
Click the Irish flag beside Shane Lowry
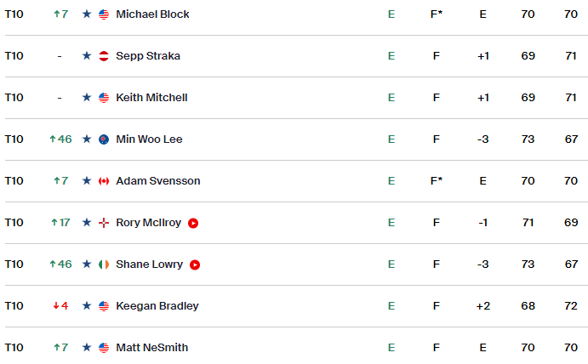pos(104,264)
